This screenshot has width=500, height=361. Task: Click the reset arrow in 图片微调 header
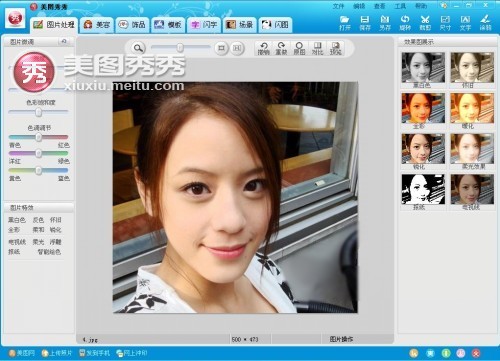pyautogui.click(x=64, y=41)
